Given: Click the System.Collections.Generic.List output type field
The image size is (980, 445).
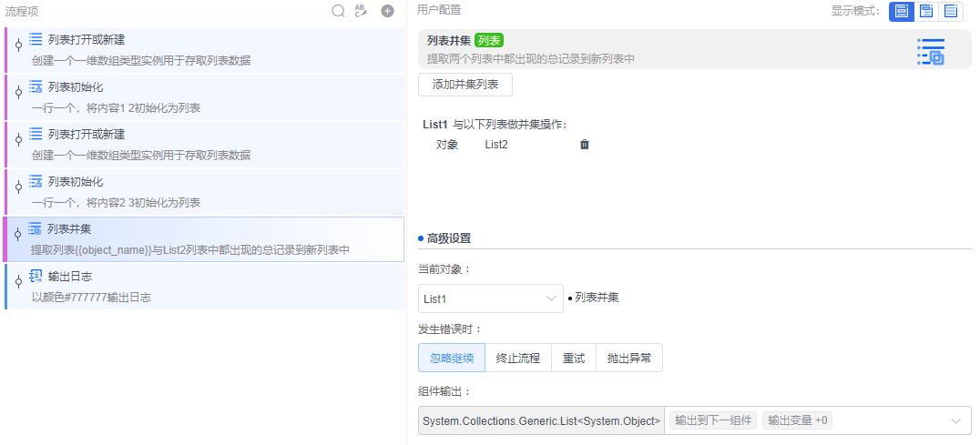Looking at the screenshot, I should click(x=541, y=420).
